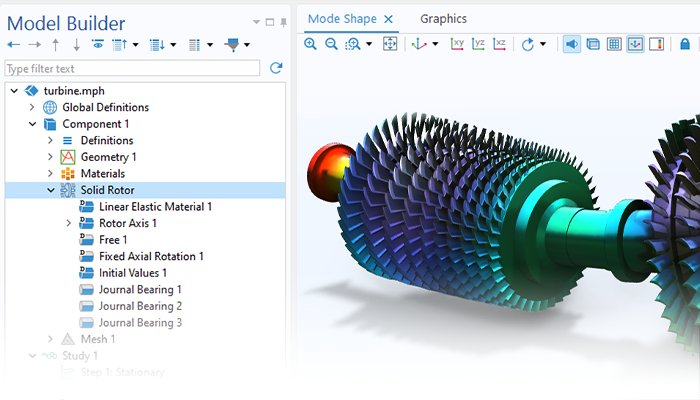Viewport: 700px width, 400px height.
Task: Open the Model Builder window menu arrow
Action: pyautogui.click(x=256, y=22)
